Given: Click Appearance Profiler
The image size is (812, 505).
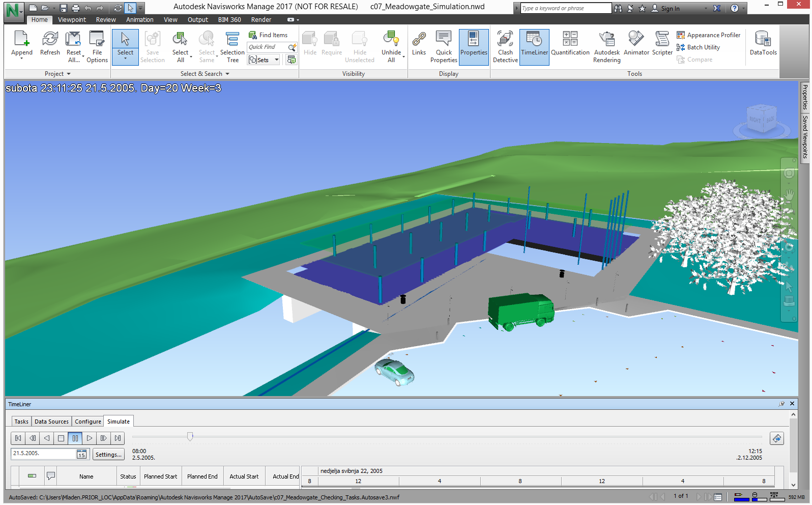Looking at the screenshot, I should (x=713, y=35).
